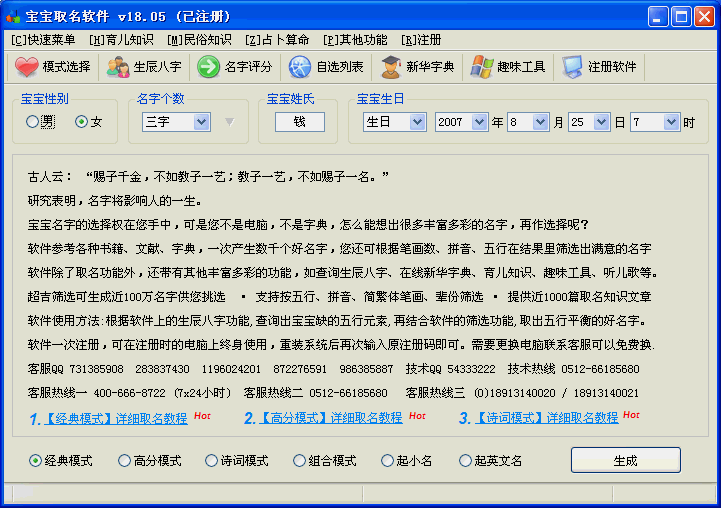This screenshot has height=508, width=721.
Task: Expand 名字个数 三字 dropdown
Action: 201,122
